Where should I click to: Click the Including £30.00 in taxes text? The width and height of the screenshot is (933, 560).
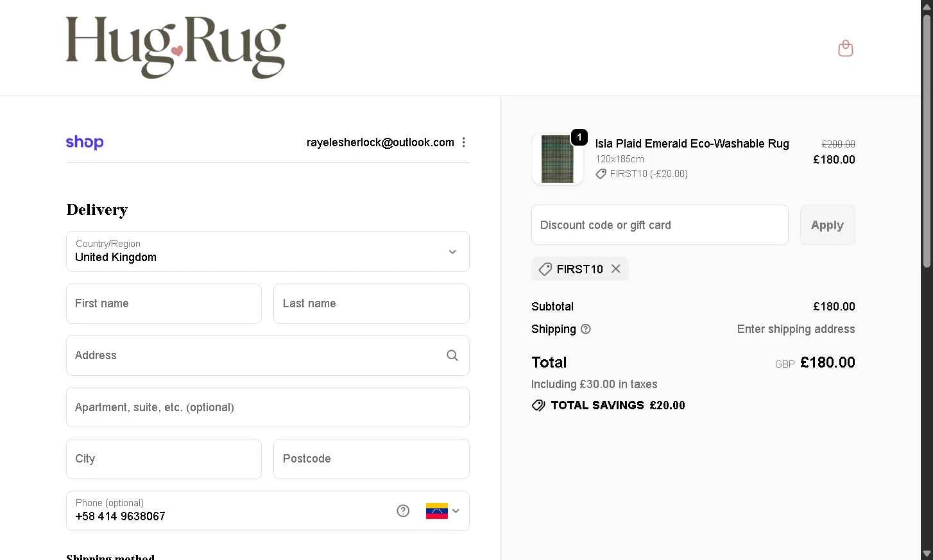coord(594,384)
